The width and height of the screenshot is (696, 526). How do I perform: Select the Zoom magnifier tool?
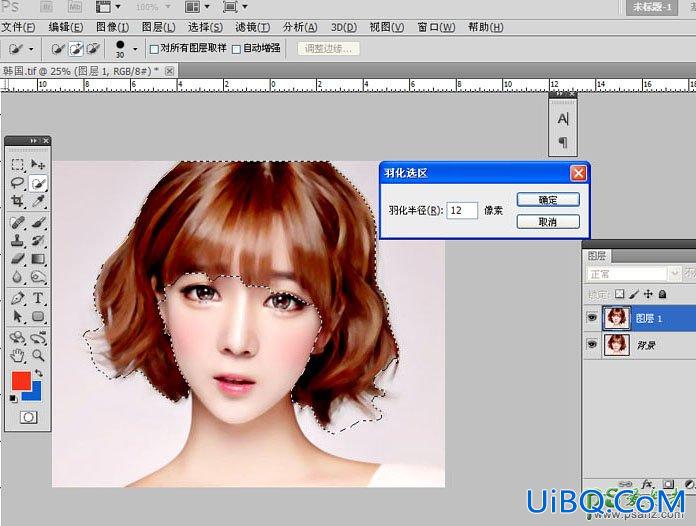[38, 355]
